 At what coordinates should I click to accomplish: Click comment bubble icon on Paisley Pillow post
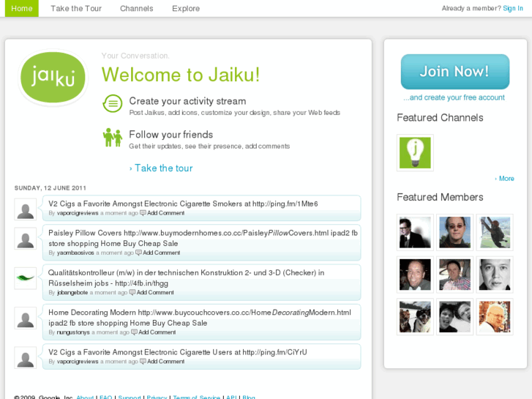point(138,253)
